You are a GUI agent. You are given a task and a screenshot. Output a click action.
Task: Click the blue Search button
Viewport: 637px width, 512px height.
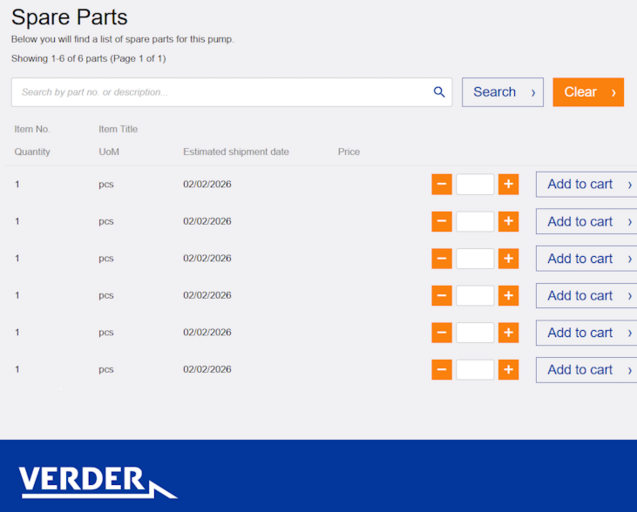point(502,92)
